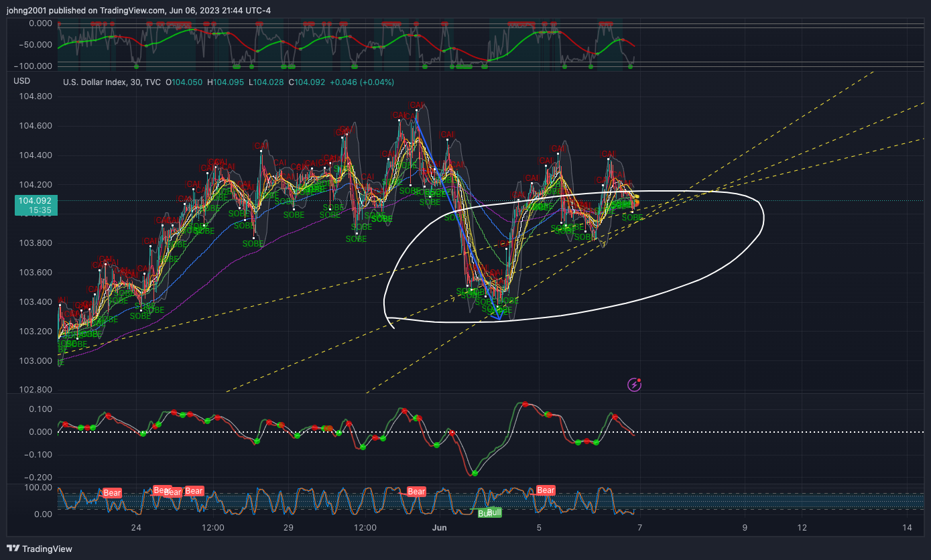Click the 14 date label on time axis
The height and width of the screenshot is (560, 931).
[908, 528]
